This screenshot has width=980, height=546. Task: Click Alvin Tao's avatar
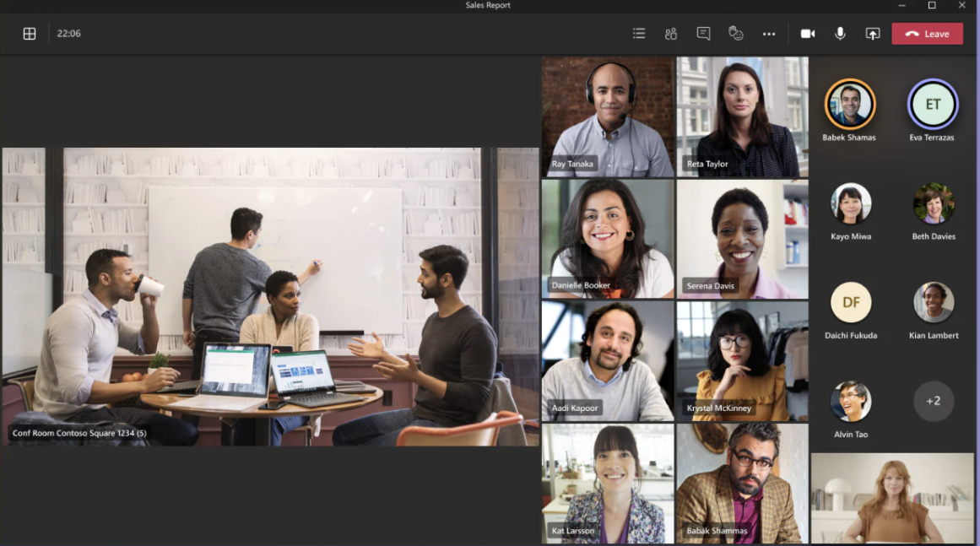[851, 401]
